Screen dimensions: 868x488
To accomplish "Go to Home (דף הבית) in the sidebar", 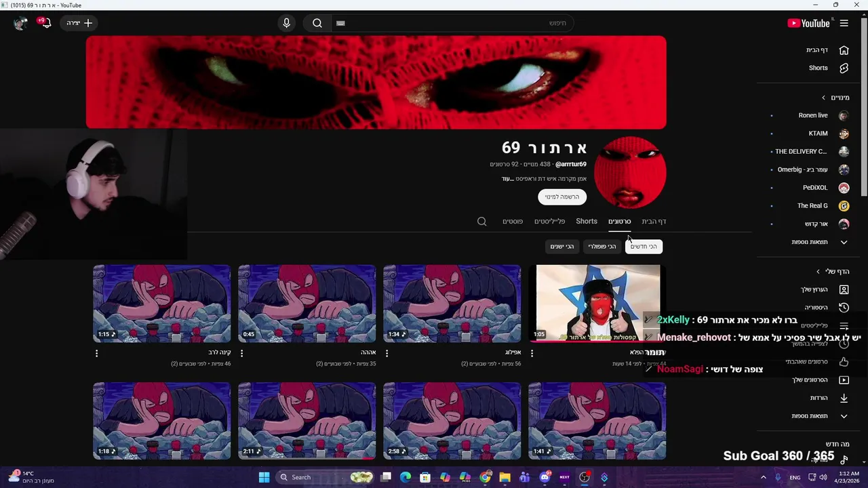I will (x=826, y=50).
